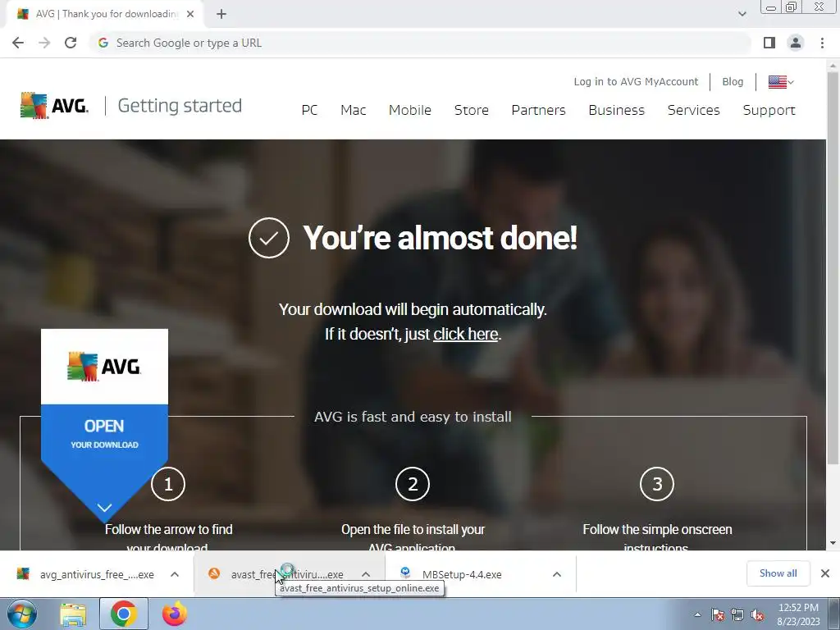Click Show all downloads
The image size is (840, 630).
point(778,573)
